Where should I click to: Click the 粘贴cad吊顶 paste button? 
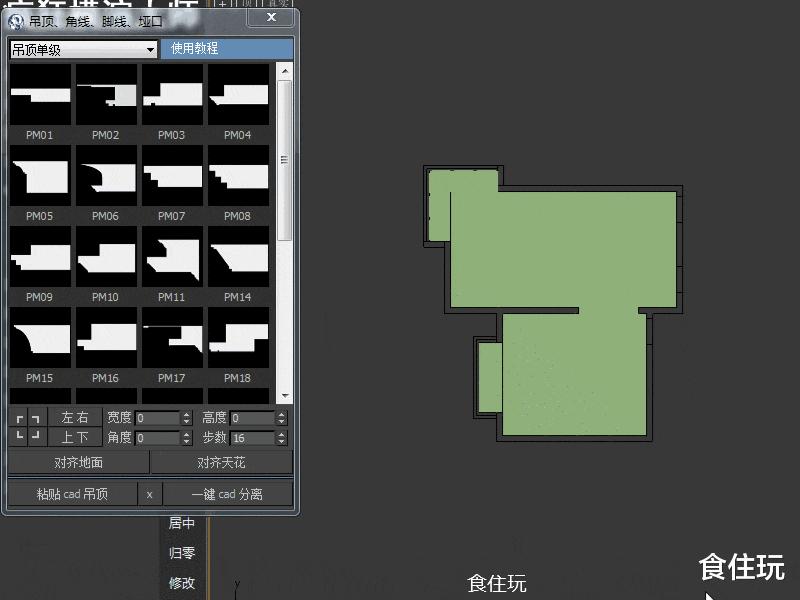click(72, 493)
